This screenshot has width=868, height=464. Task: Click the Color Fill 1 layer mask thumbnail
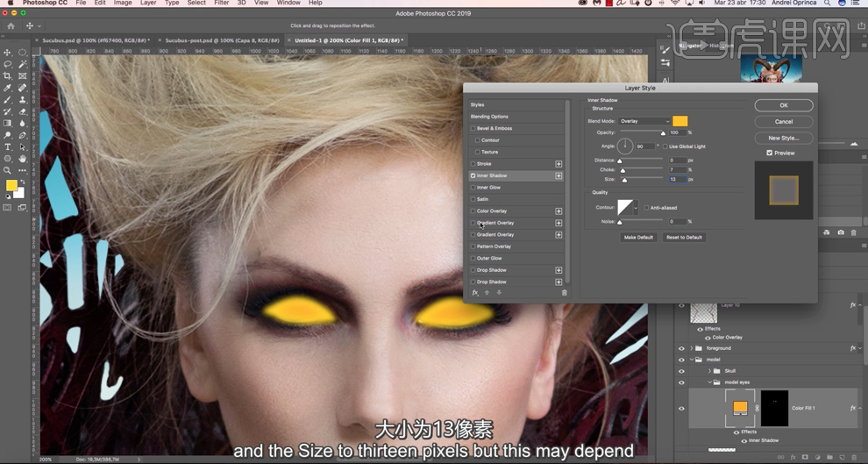773,408
